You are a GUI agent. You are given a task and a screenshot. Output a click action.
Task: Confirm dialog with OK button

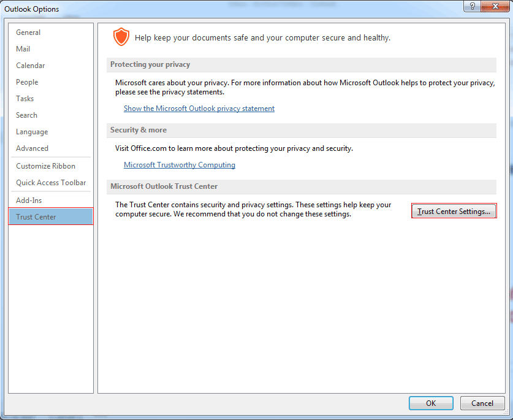point(431,403)
